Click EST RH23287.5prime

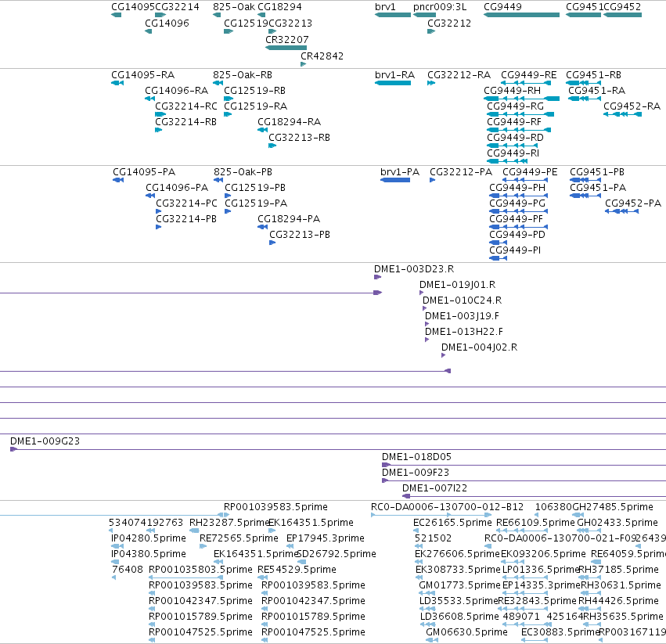tap(229, 523)
